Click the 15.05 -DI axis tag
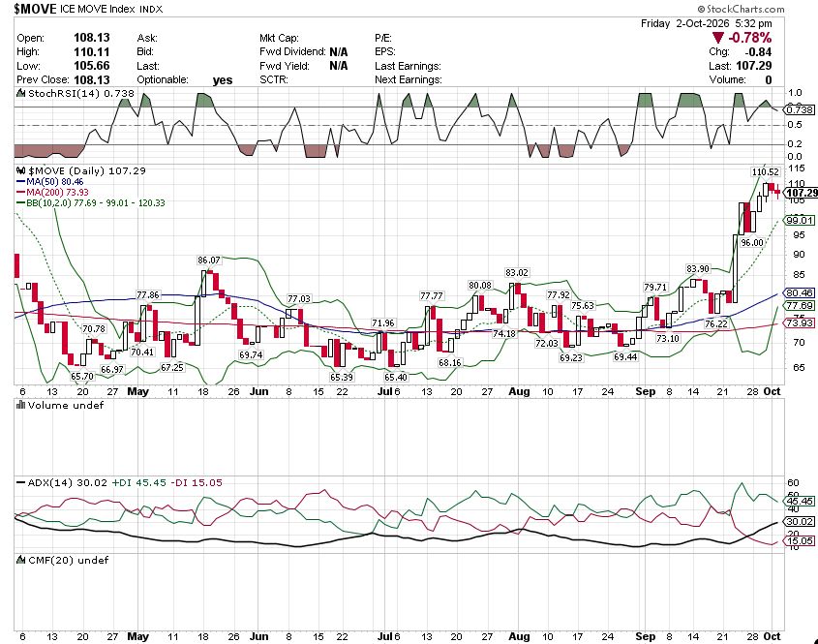 click(800, 540)
